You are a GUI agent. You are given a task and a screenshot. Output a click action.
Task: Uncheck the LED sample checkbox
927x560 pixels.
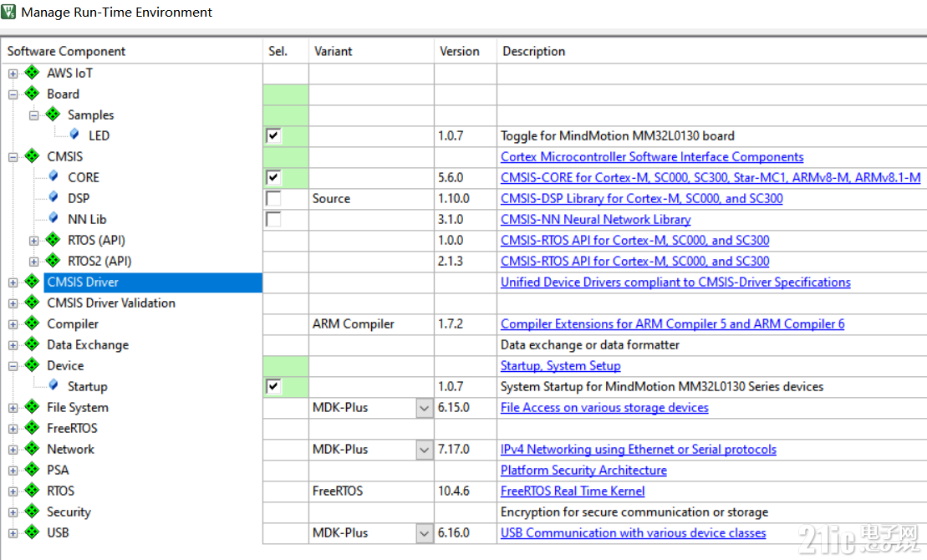(273, 135)
